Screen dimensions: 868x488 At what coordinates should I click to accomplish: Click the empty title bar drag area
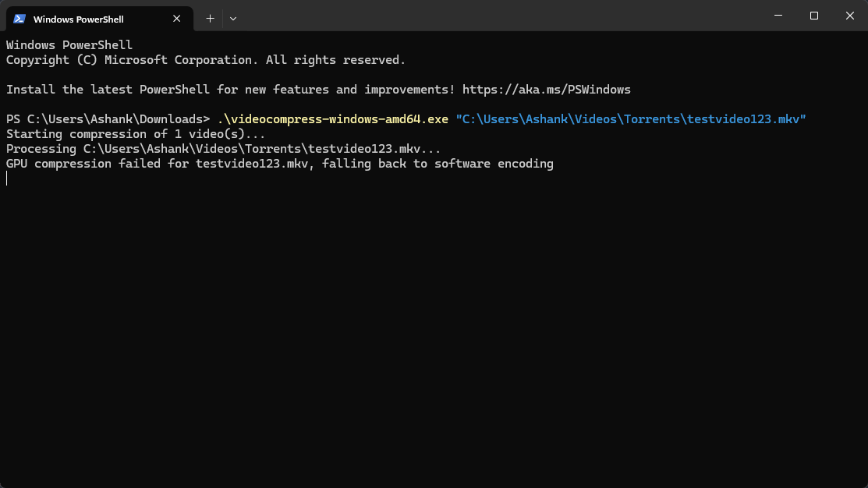(x=499, y=17)
